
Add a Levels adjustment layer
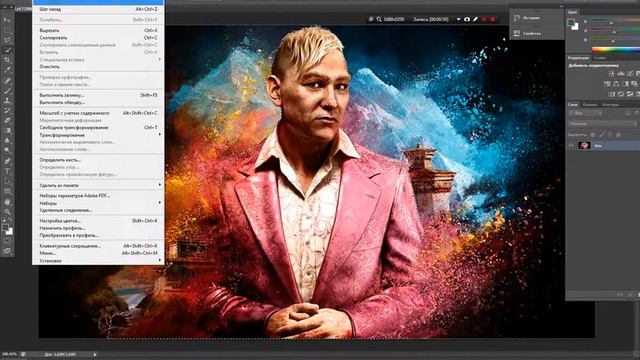[621, 73]
